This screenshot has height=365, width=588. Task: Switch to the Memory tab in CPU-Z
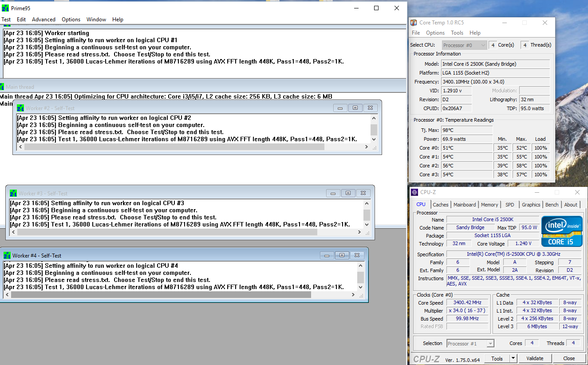(x=489, y=205)
